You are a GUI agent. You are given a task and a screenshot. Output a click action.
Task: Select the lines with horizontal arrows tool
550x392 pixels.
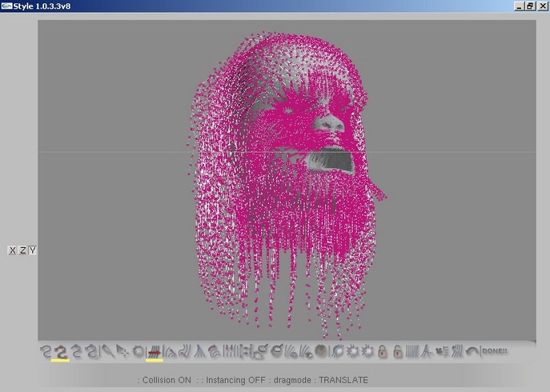247,351
